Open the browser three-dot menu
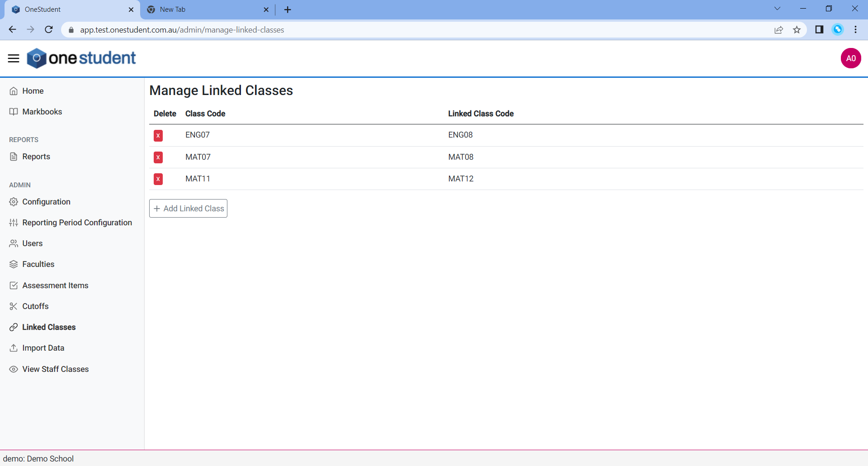 [855, 29]
